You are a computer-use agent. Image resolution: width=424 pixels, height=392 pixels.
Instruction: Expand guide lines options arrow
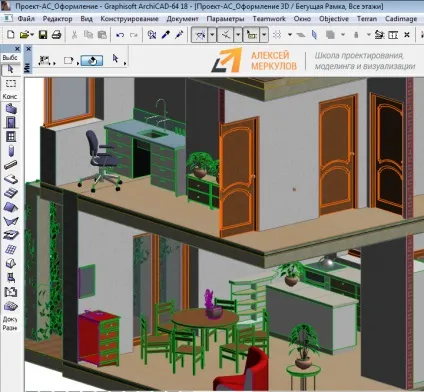(212, 35)
